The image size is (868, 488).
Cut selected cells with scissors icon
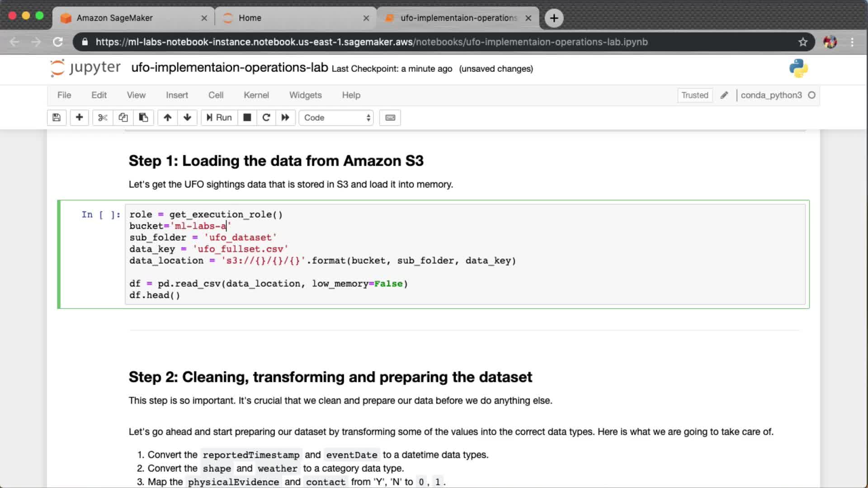(x=103, y=117)
